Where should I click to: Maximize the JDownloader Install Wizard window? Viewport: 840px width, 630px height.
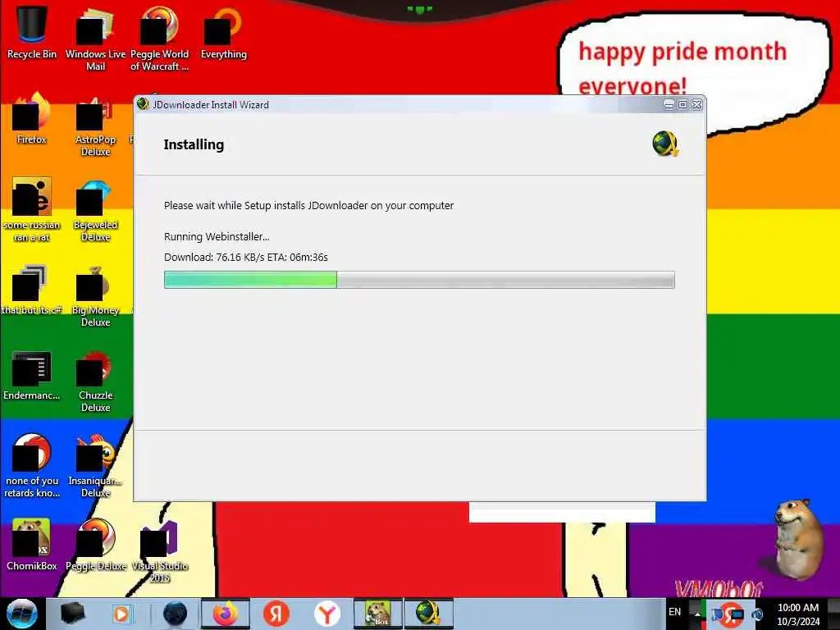pos(682,104)
